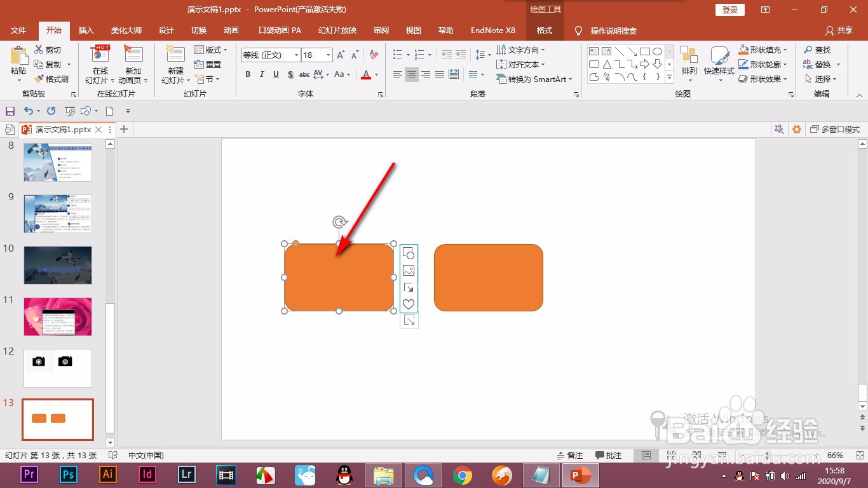Open the Insert (插入) tab
The width and height of the screenshot is (868, 488).
(x=86, y=30)
